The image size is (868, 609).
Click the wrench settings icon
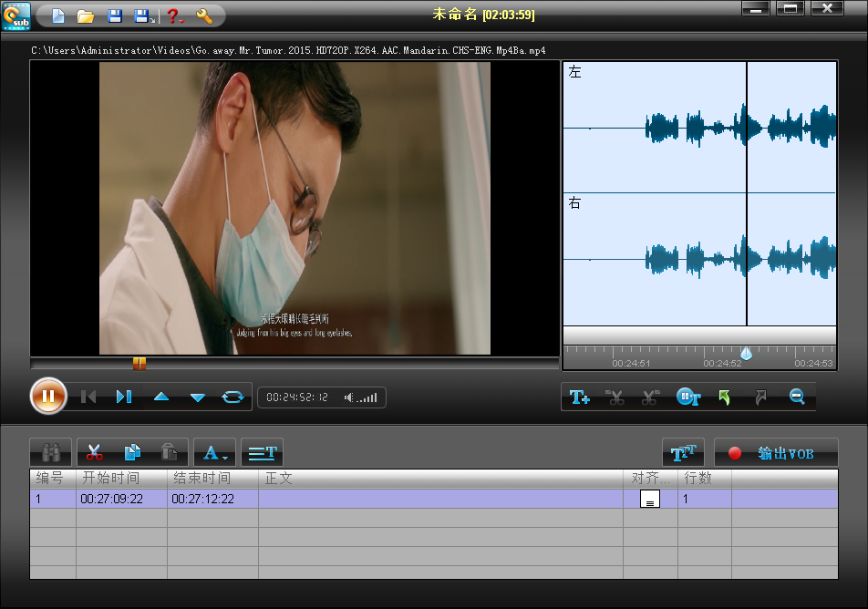point(204,15)
